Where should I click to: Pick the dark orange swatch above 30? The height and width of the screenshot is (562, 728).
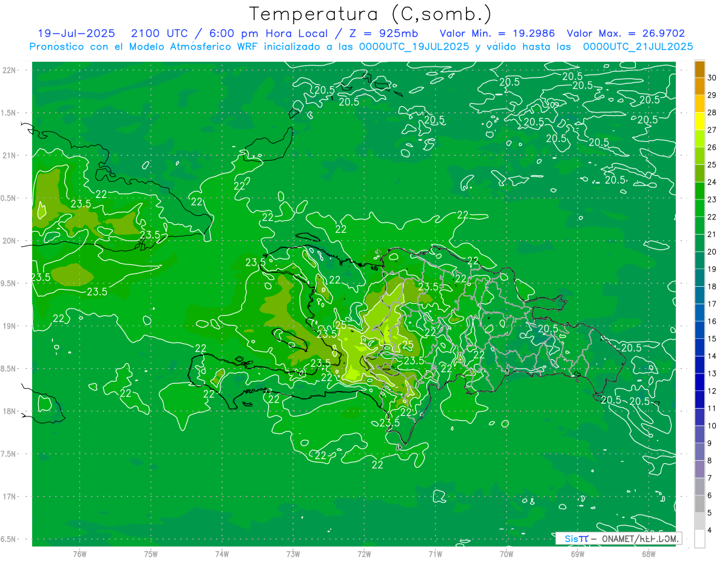click(x=699, y=69)
